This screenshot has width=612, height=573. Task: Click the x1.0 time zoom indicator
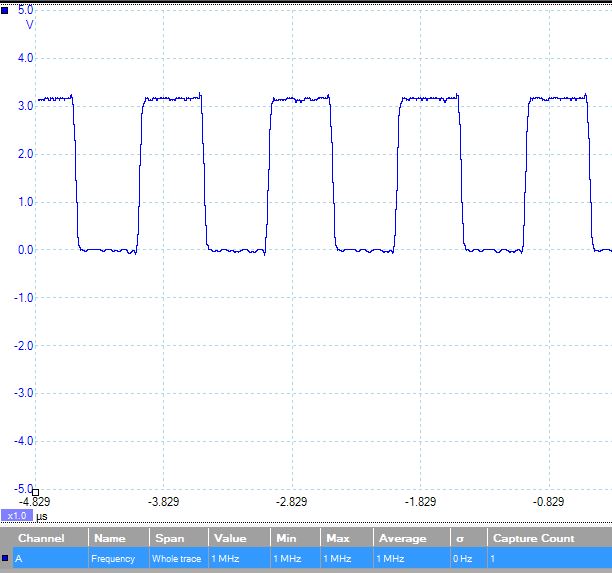(x=17, y=516)
